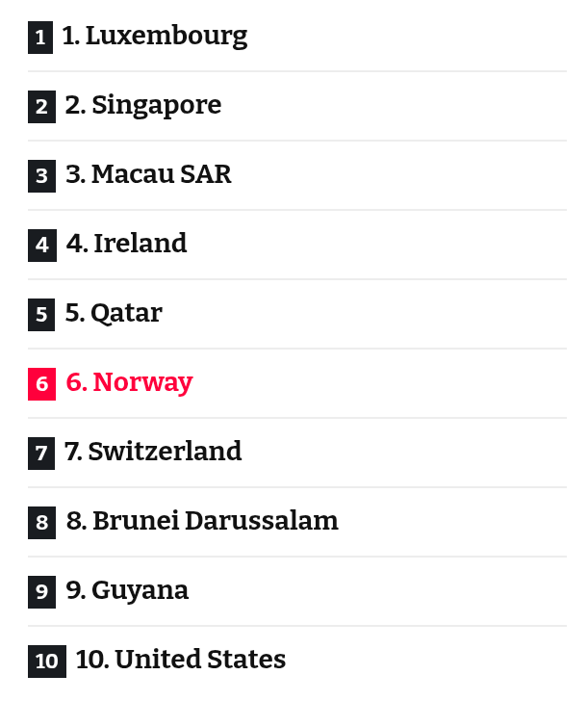Open the Singapore list entry
Image resolution: width=588 pixels, height=701 pixels.
142,106
